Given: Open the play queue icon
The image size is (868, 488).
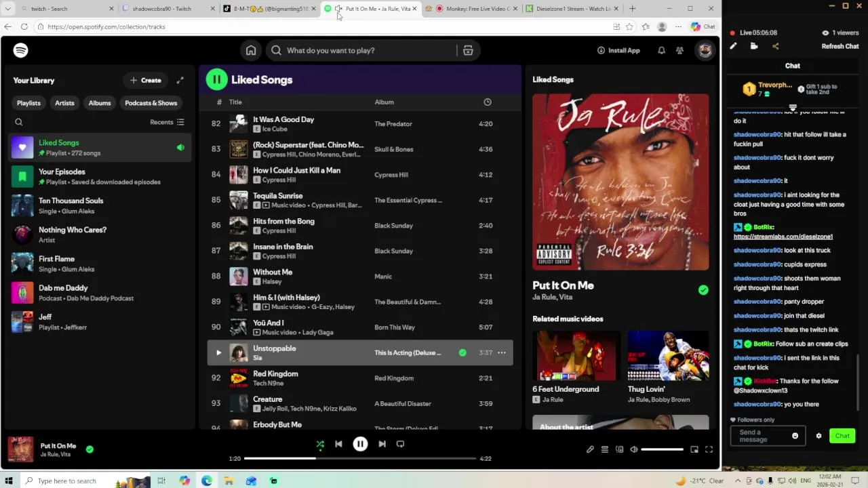Looking at the screenshot, I should (605, 449).
